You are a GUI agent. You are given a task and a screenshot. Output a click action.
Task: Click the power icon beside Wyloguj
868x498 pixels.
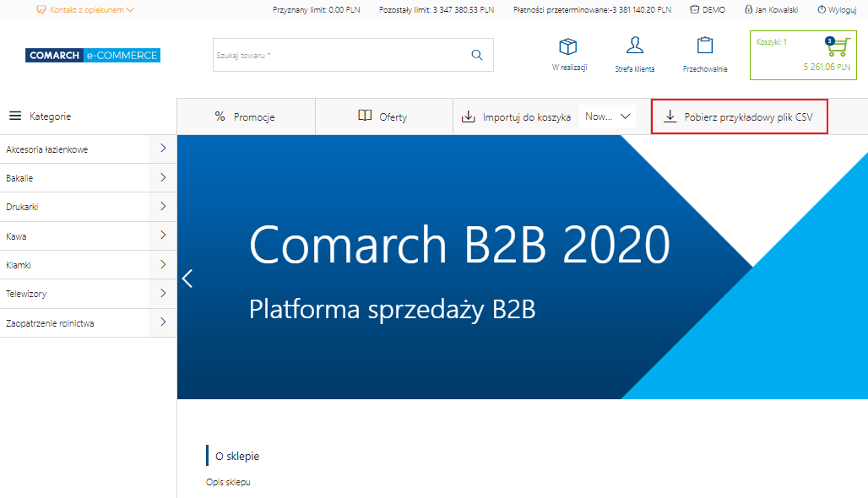[x=822, y=9]
